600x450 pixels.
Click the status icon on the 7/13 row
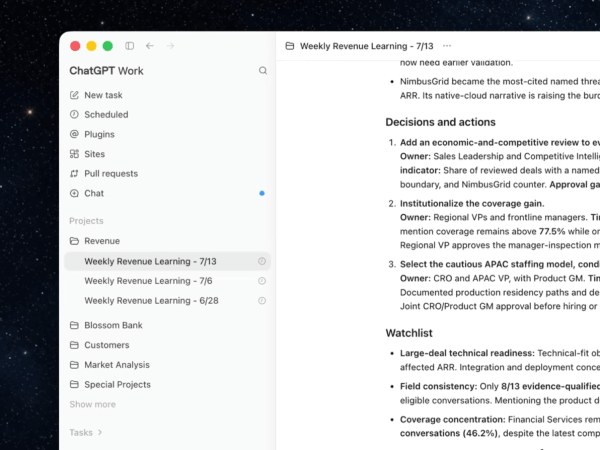(262, 261)
